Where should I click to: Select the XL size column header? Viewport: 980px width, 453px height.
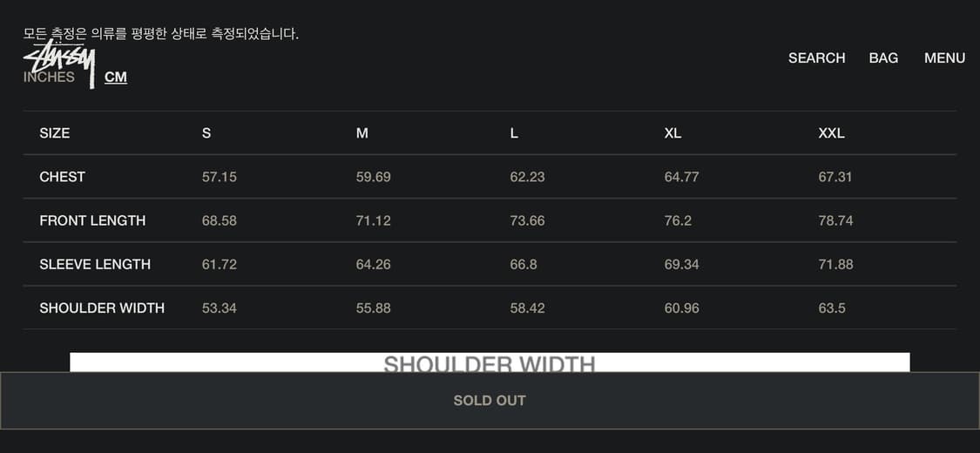pyautogui.click(x=672, y=133)
